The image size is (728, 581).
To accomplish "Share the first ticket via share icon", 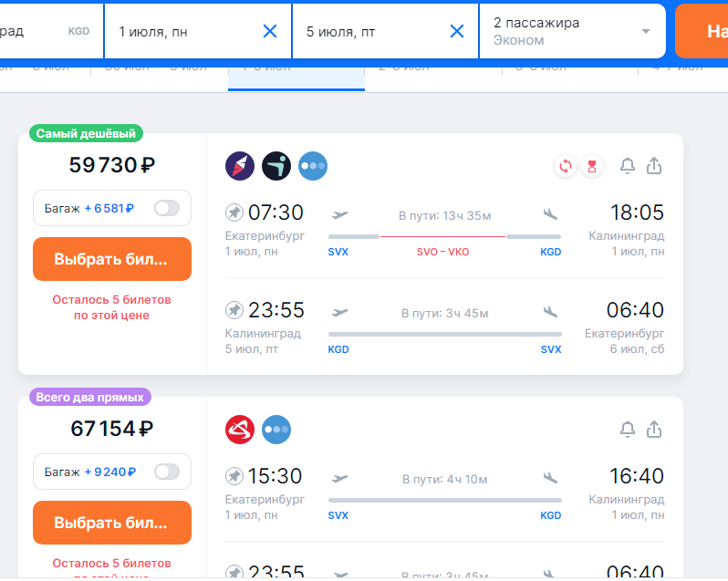I will (x=654, y=165).
